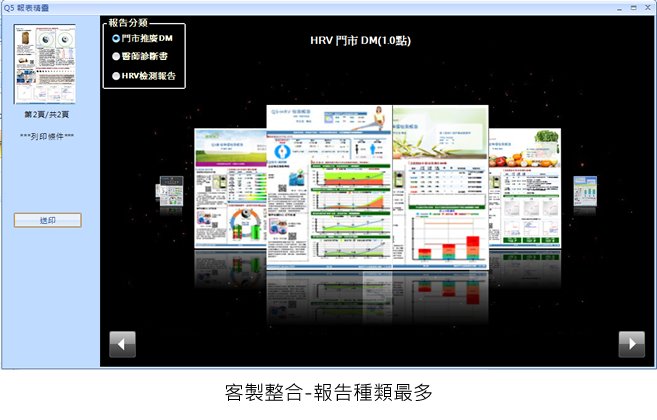
Task: Click the right arrow to scroll reports forward
Action: tap(631, 344)
